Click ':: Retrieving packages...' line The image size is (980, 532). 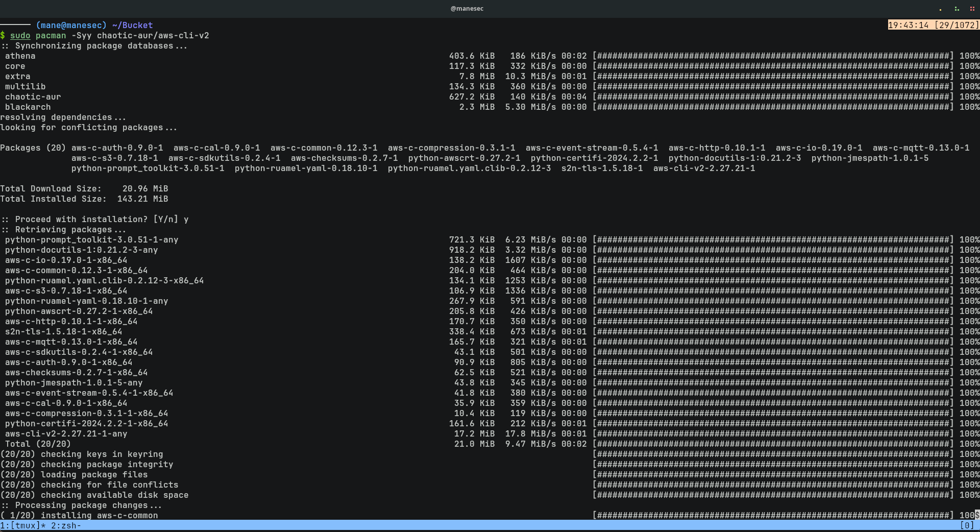pyautogui.click(x=63, y=229)
